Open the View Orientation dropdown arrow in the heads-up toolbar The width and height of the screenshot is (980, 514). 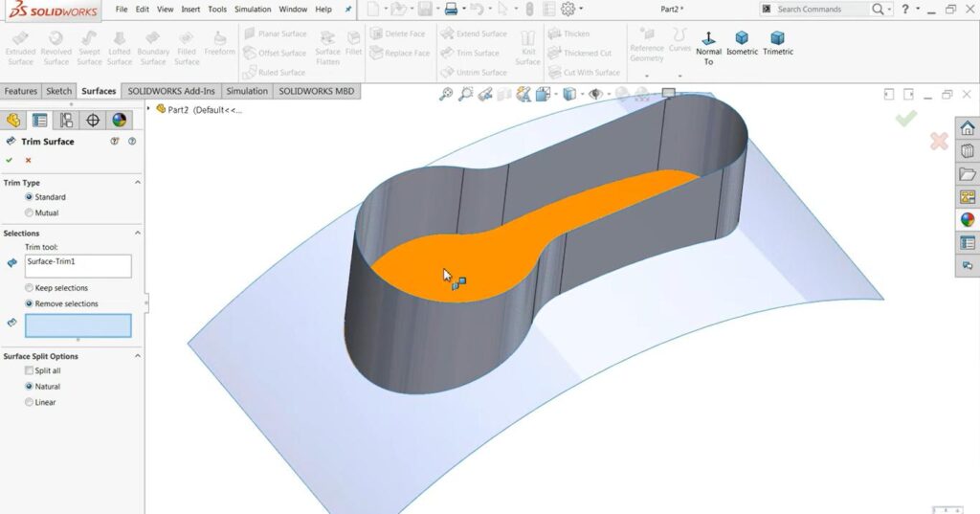click(555, 95)
